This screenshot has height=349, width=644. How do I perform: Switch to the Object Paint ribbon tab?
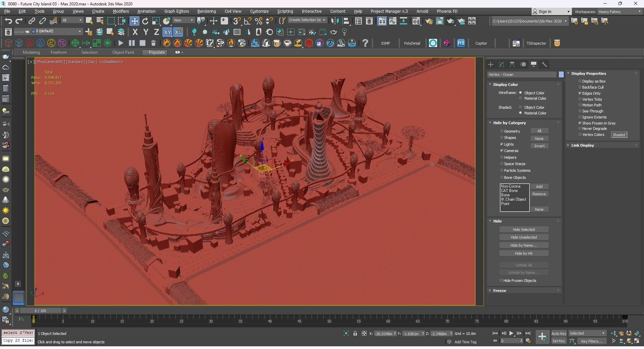(x=123, y=52)
